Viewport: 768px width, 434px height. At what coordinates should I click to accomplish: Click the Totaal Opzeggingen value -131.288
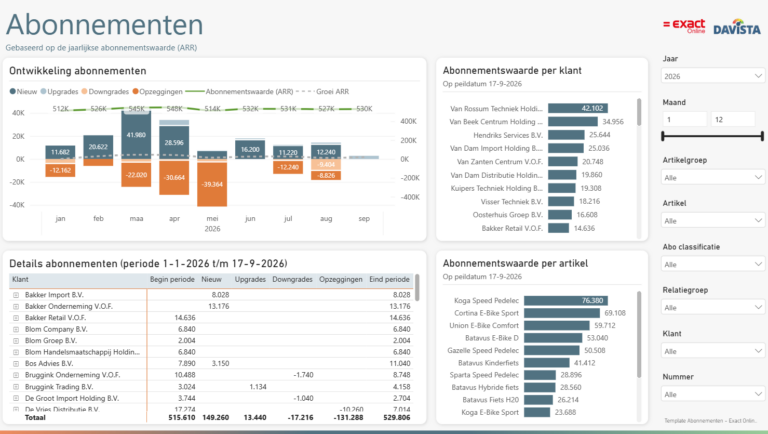[x=348, y=418]
